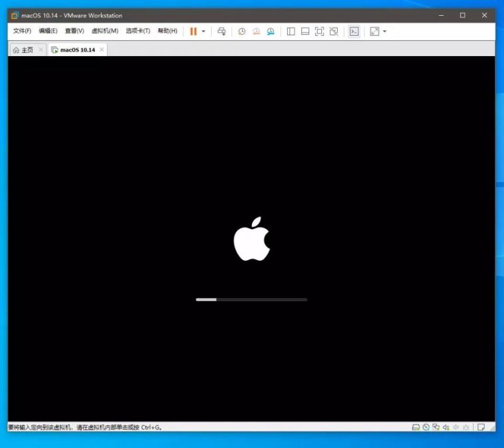Revert the virtual machine to its snapshot
The height and width of the screenshot is (448, 504).
click(x=256, y=31)
